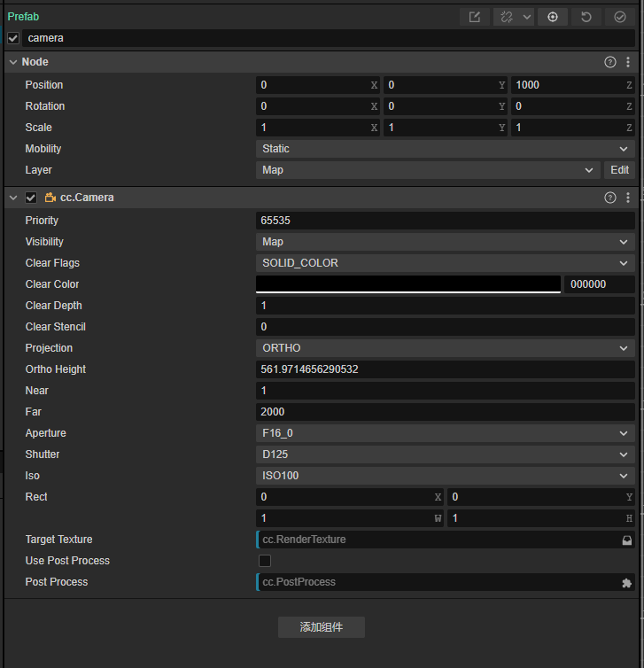This screenshot has height=668, width=644.
Task: Click the Position property label
Action: [44, 85]
